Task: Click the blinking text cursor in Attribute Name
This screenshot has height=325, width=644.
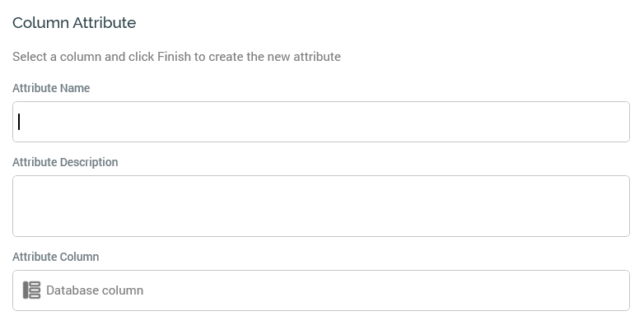Action: (x=19, y=122)
